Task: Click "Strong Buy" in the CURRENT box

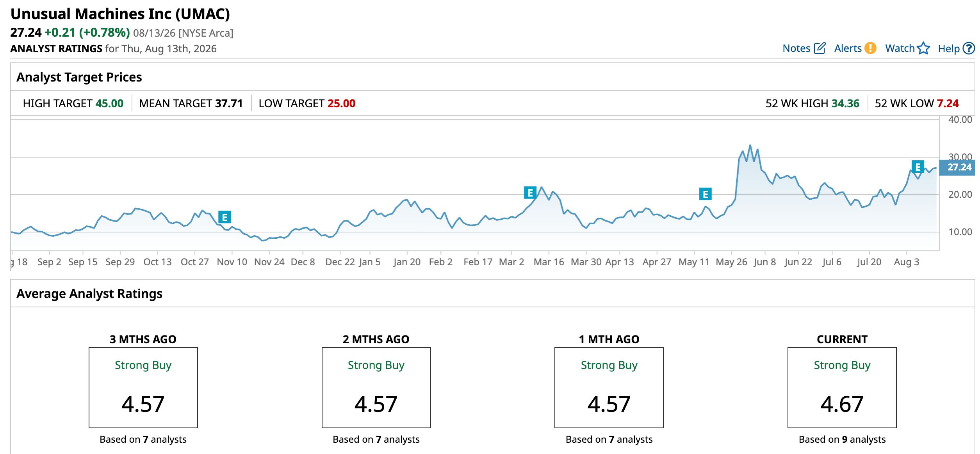Action: (x=842, y=365)
